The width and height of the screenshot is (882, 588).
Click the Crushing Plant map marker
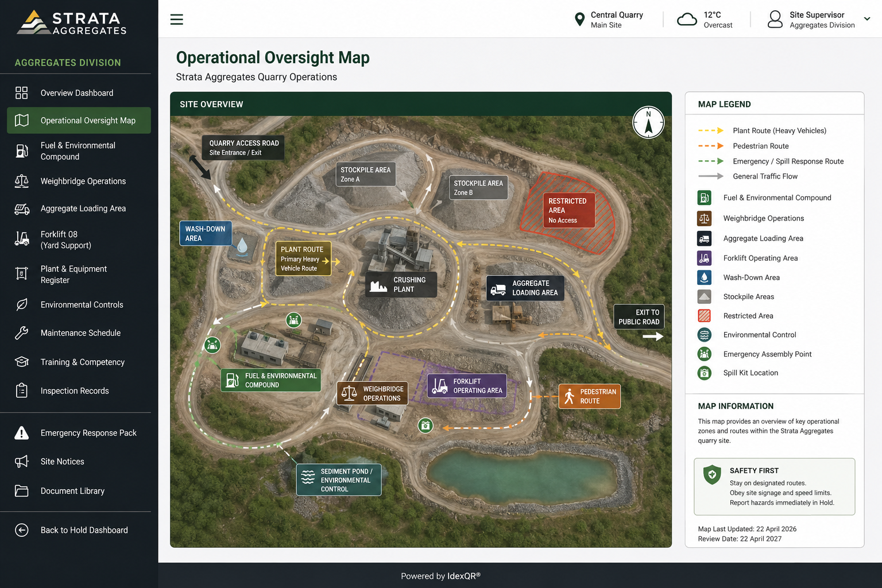(401, 284)
